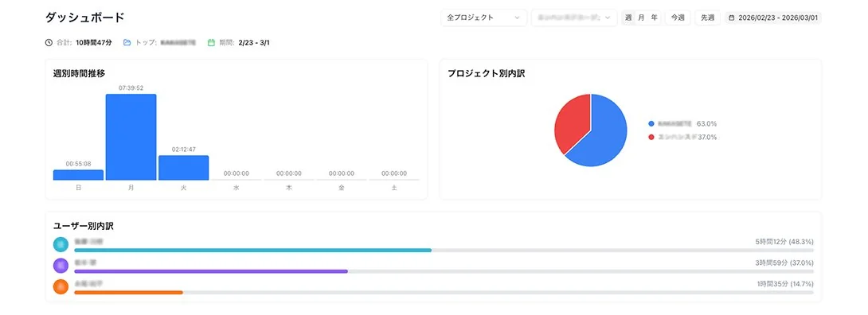Click the 3時間59分 (37.0%) value
The image size is (868, 315).
784,263
